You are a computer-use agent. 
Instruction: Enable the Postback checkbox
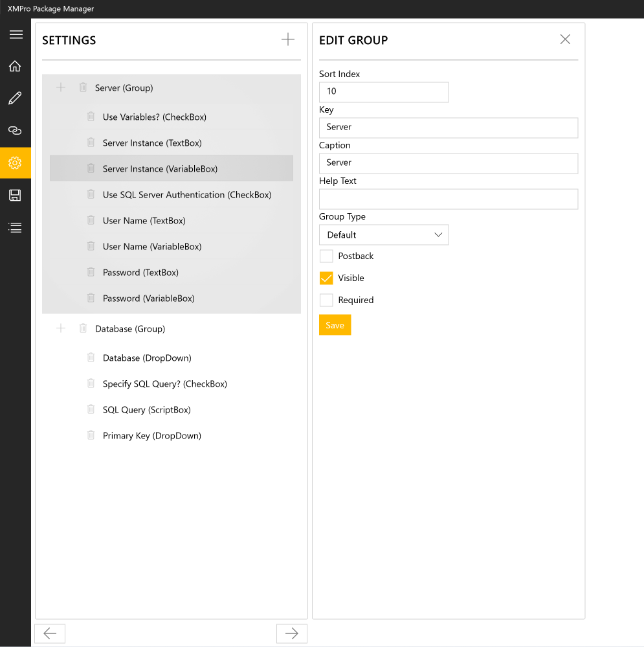[326, 256]
